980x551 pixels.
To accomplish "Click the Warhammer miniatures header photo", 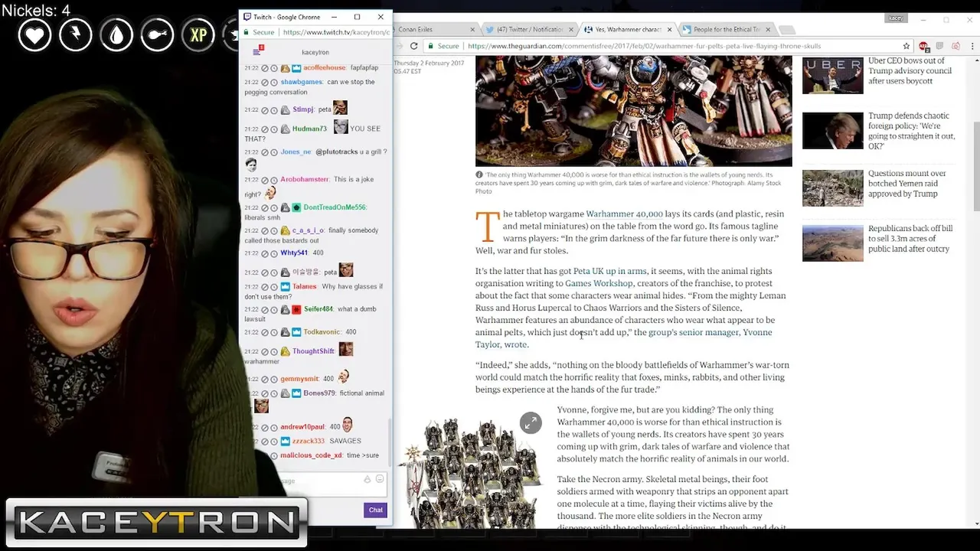I will pyautogui.click(x=634, y=111).
